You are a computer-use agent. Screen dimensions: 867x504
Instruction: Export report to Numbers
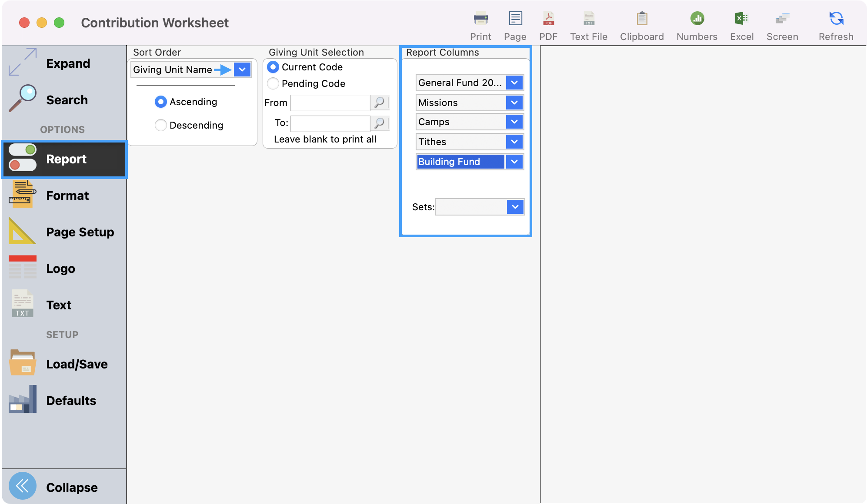696,24
